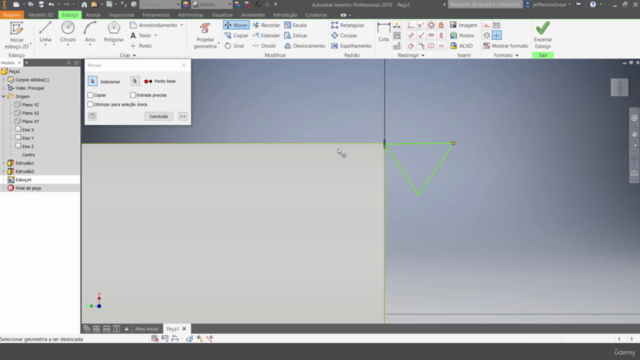Toggle Selecionar button in Mover dialog
640x360 pixels.
(93, 81)
